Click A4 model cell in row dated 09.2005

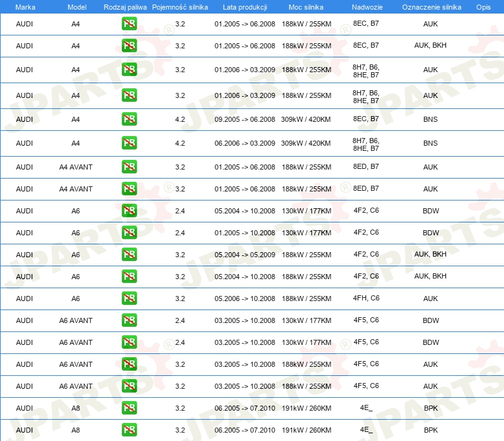(x=75, y=119)
